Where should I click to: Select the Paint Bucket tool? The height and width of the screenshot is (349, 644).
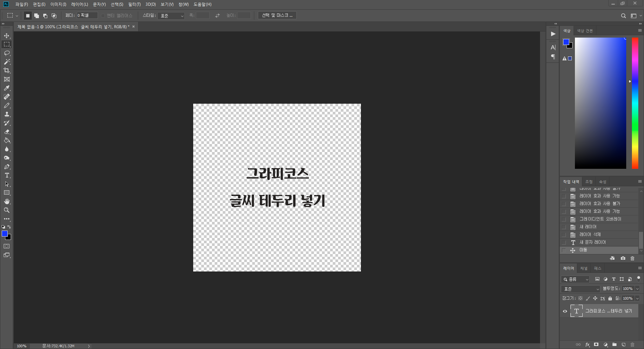7,140
